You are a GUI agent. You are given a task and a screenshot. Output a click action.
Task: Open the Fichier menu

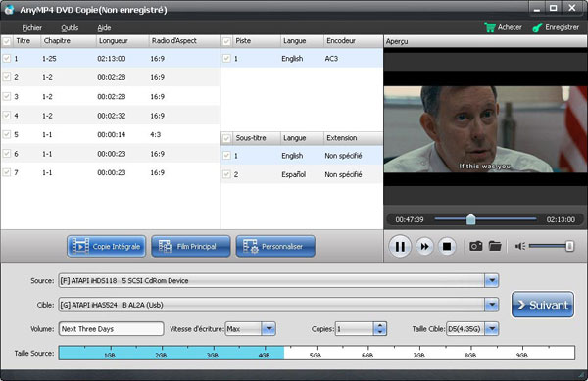tap(32, 27)
